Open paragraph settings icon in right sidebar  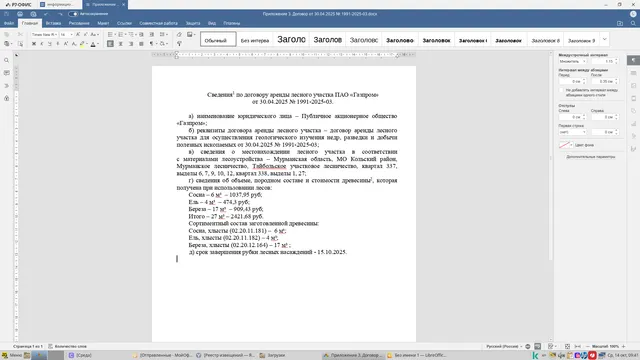point(633,60)
